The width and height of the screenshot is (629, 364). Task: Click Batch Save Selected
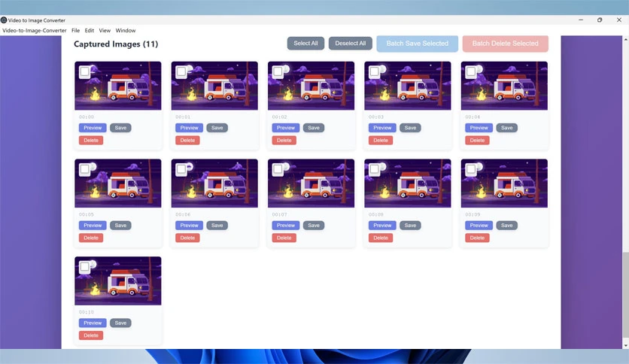[417, 44]
